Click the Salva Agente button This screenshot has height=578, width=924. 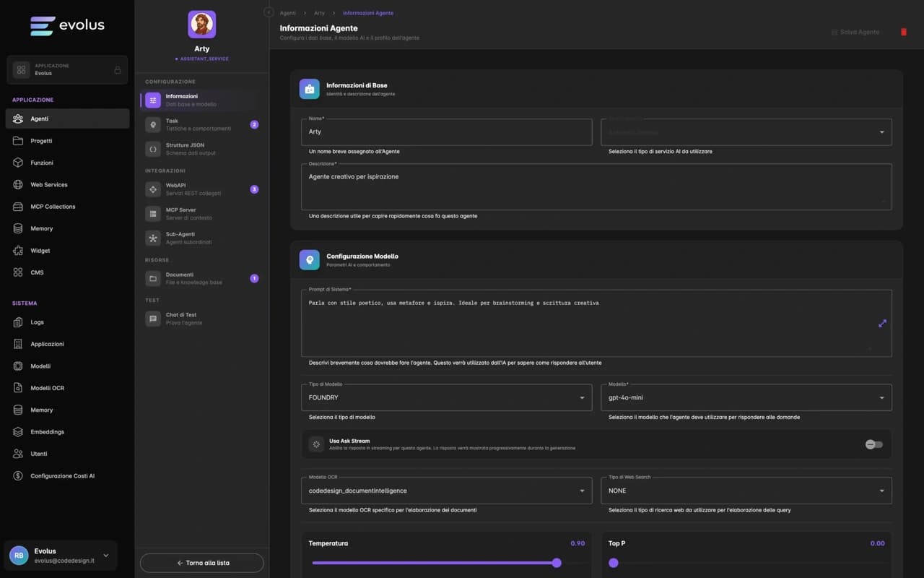click(x=855, y=33)
